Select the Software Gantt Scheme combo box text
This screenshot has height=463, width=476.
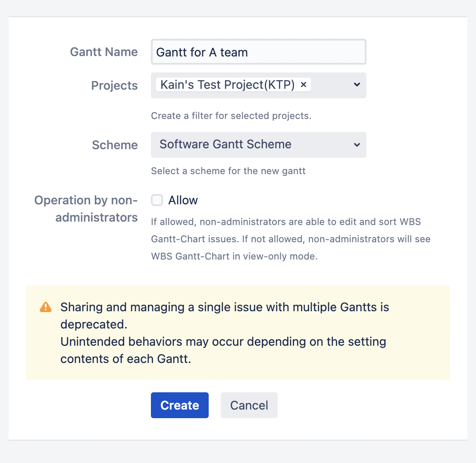point(225,144)
